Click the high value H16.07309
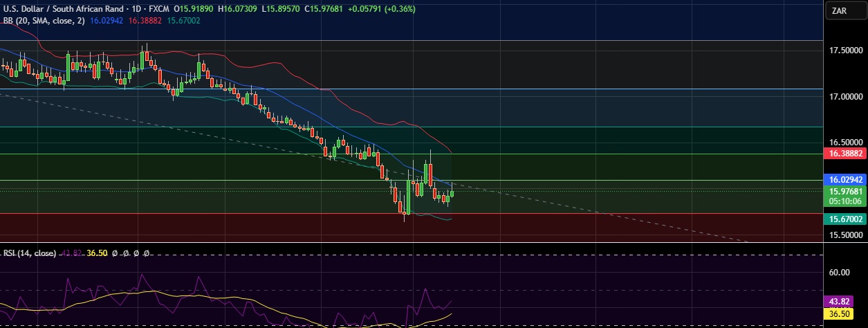Screen dimensions: 868x328 tap(239, 9)
